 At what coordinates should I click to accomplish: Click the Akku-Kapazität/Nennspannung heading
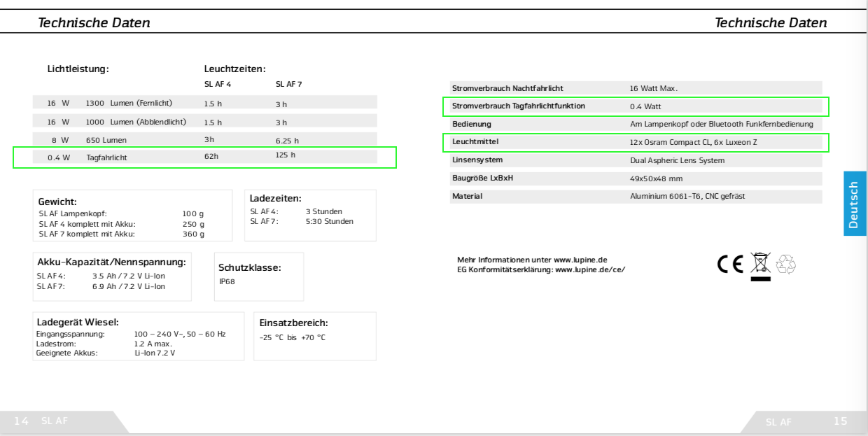coord(111,262)
